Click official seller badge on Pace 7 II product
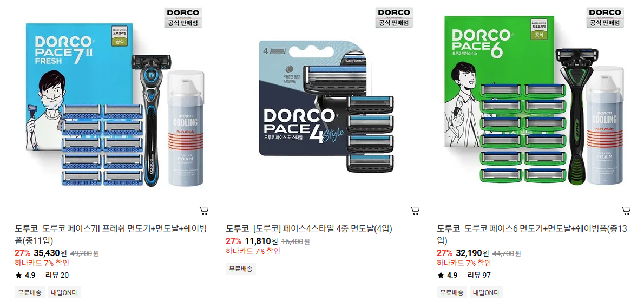This screenshot has width=644, height=307. click(183, 18)
